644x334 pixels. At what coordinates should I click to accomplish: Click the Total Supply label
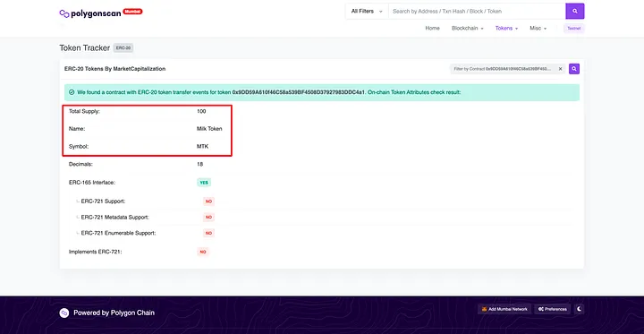[x=84, y=111]
